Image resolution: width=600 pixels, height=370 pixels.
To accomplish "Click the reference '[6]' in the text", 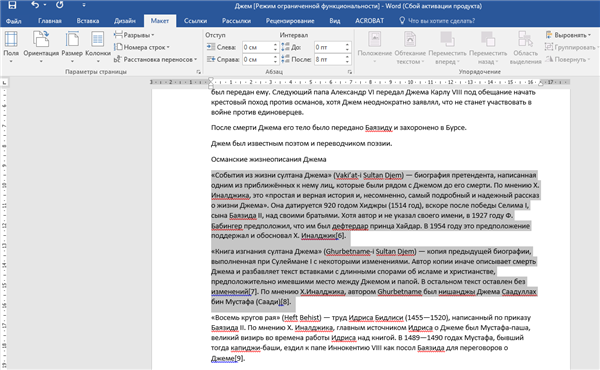I will 340,236.
